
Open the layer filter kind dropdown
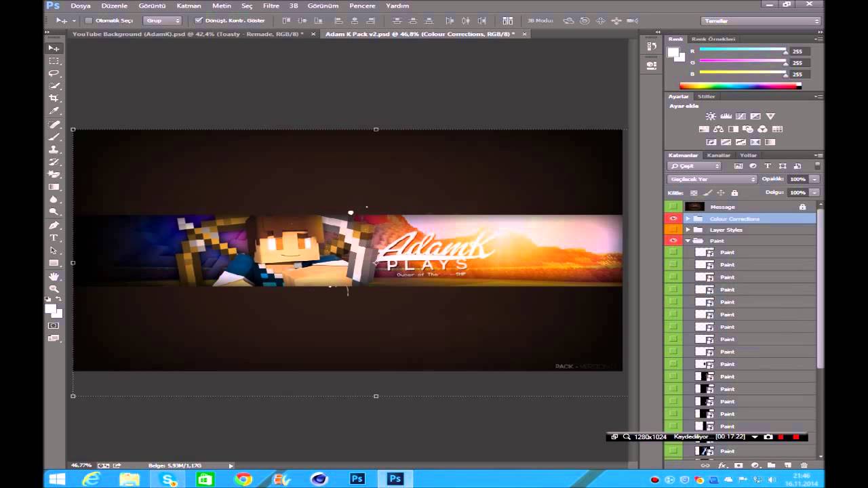coord(694,166)
